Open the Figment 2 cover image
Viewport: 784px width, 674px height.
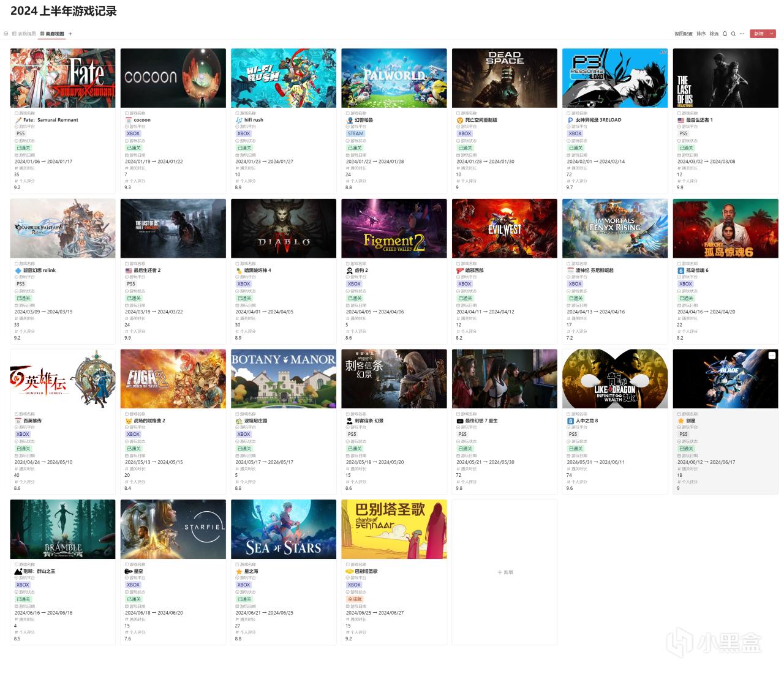(394, 228)
